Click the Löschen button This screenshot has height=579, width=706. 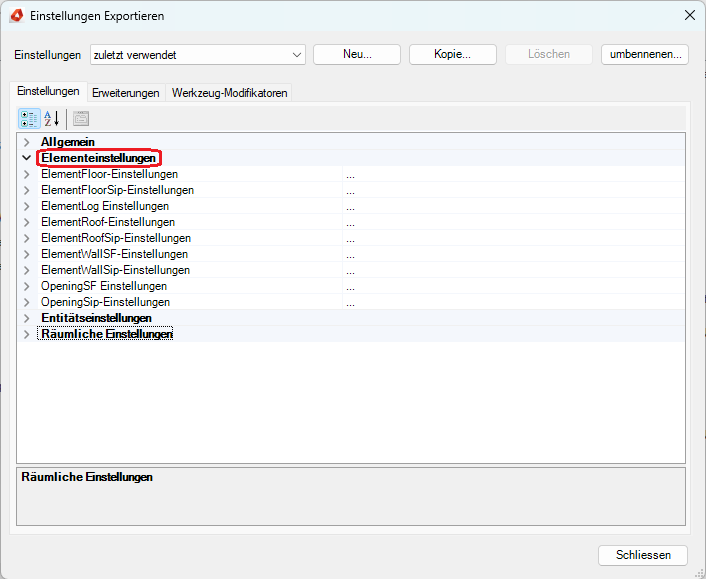coord(549,54)
